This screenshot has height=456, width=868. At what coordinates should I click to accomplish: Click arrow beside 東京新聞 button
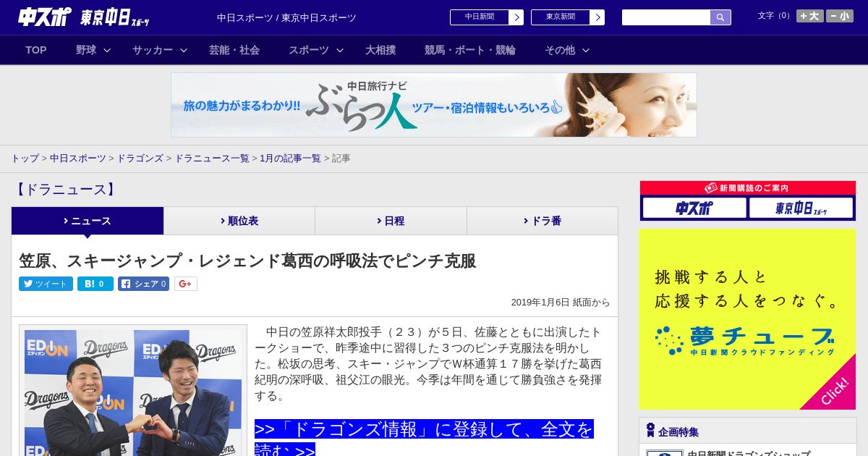pos(597,17)
